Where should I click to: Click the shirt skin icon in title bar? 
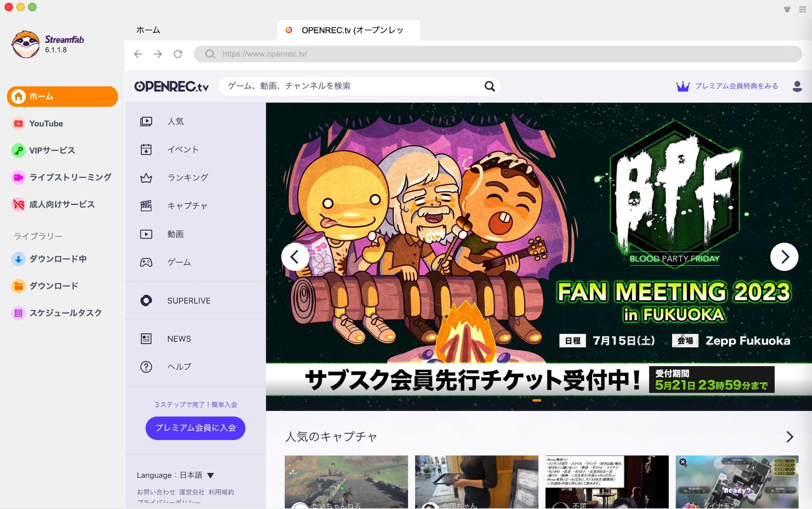[787, 9]
